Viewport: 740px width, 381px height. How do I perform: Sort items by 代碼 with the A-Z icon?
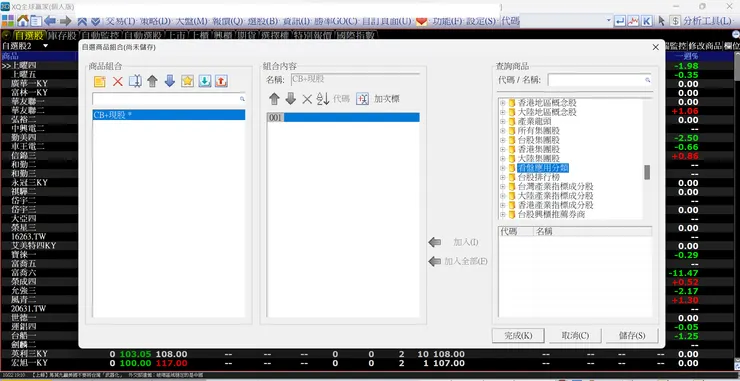(323, 99)
